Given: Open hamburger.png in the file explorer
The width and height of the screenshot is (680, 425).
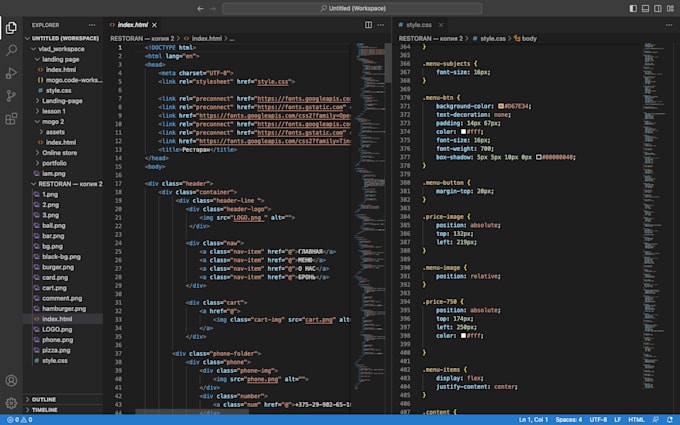Looking at the screenshot, I should click(x=65, y=309).
